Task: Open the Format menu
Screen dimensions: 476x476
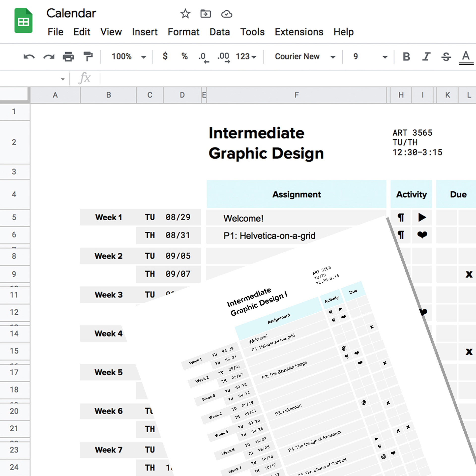Action: tap(183, 32)
